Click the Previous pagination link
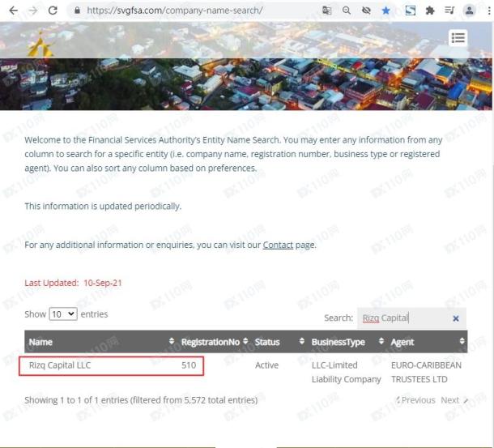 click(x=415, y=400)
